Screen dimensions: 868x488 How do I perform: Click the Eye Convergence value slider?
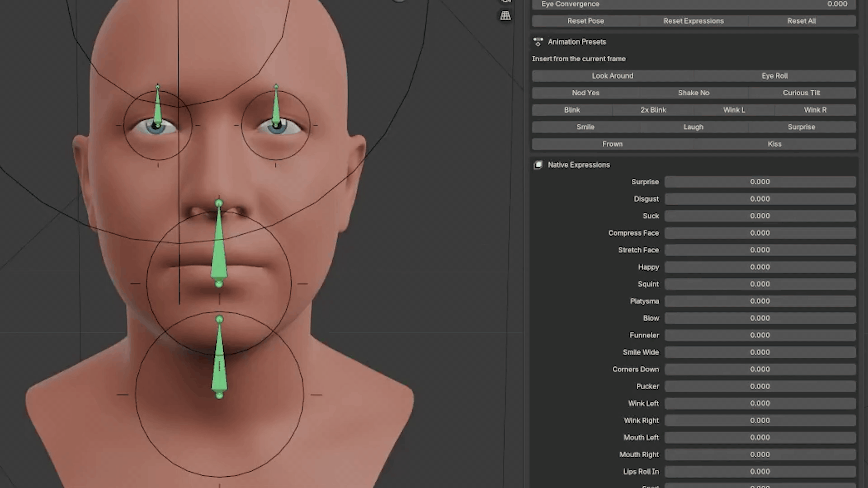click(694, 4)
